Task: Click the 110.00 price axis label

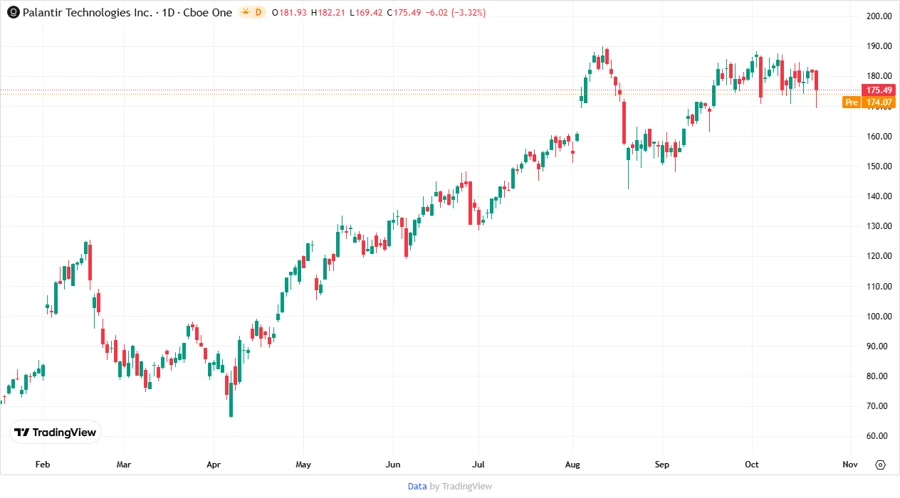Action: (x=879, y=286)
